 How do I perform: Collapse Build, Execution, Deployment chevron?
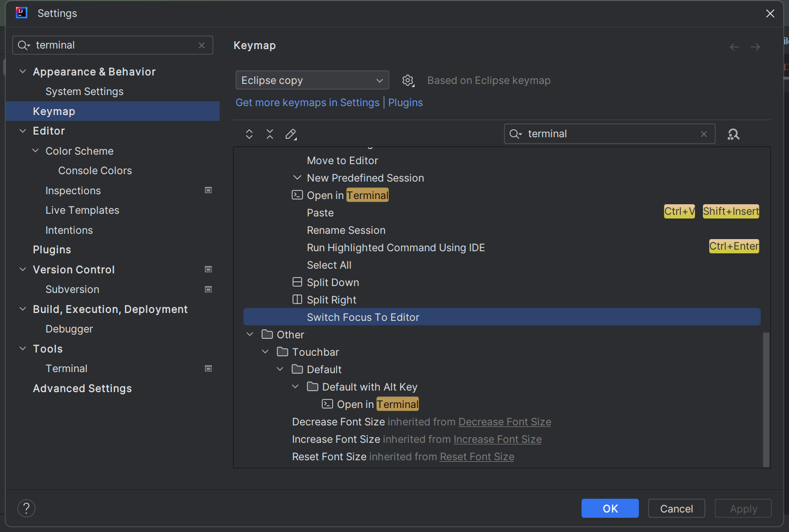[23, 309]
